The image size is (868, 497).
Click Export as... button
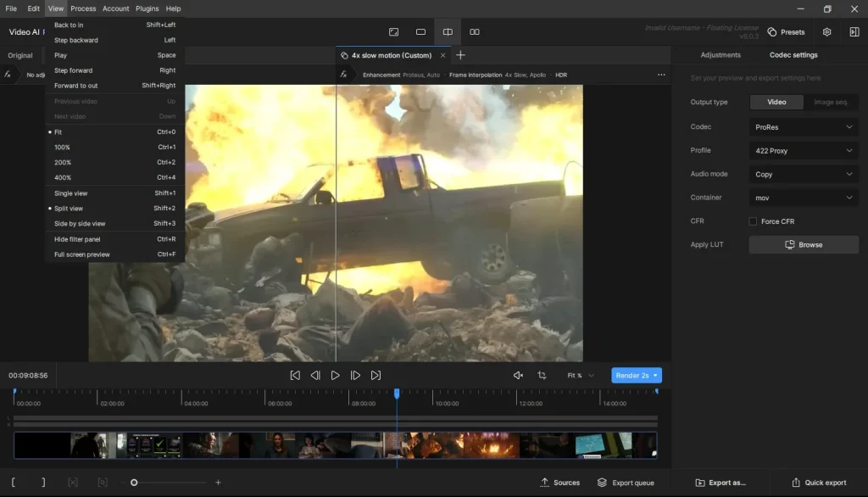(x=721, y=483)
